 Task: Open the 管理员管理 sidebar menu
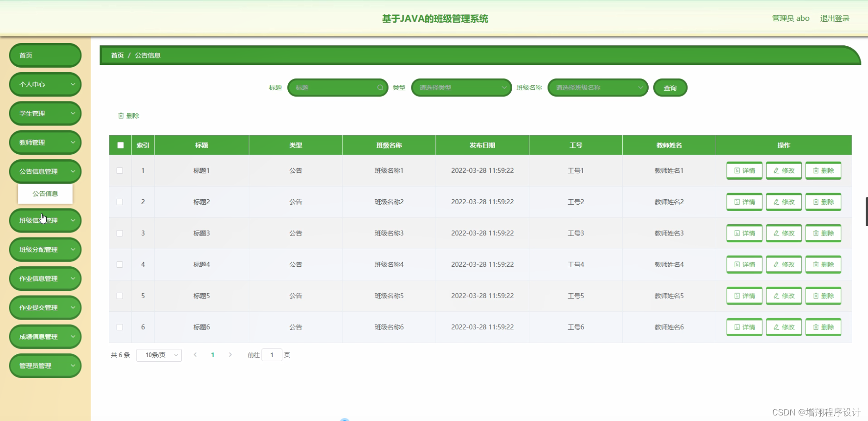pyautogui.click(x=45, y=365)
